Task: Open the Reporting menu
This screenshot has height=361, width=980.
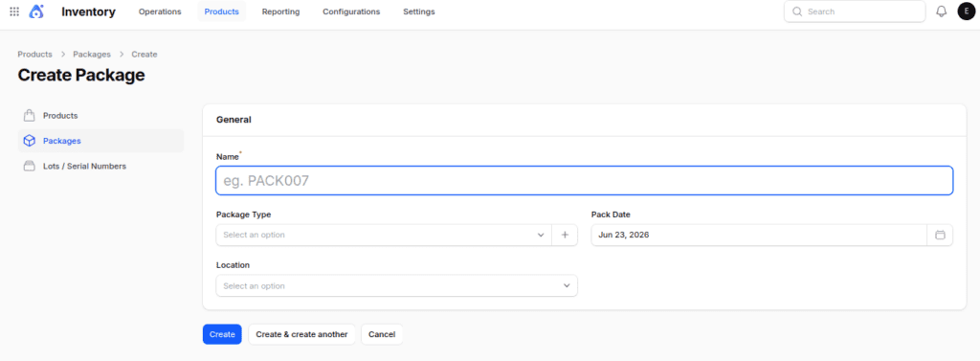Action: click(280, 11)
